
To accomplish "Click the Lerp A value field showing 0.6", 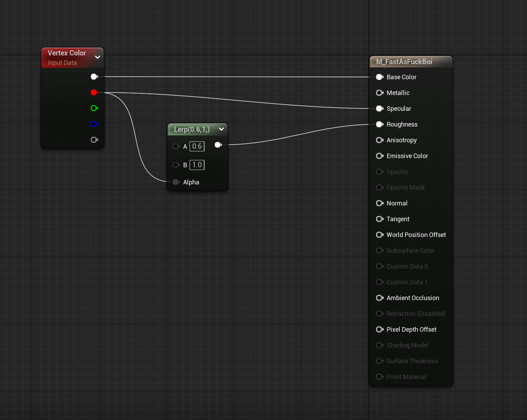I will click(197, 146).
